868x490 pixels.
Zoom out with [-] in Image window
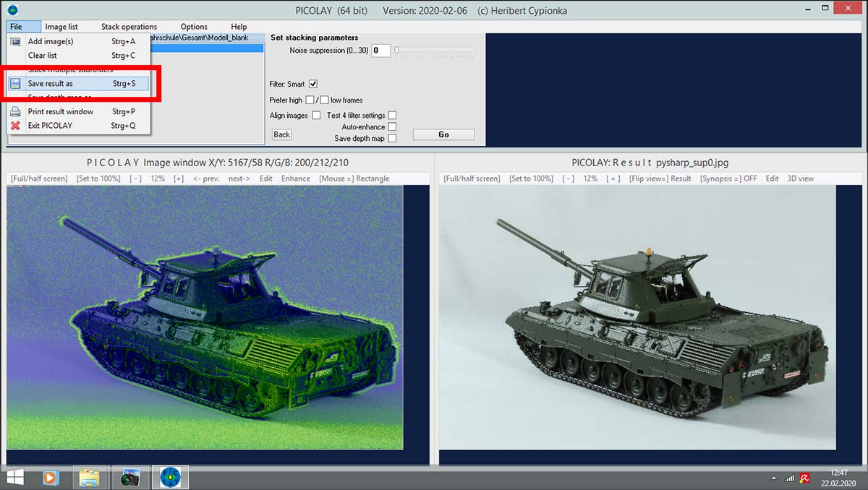(135, 179)
